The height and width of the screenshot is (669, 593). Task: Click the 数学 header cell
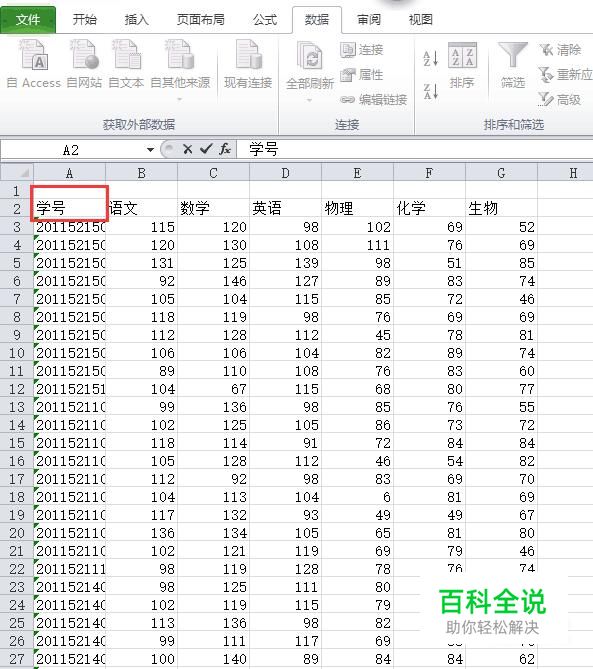[213, 209]
